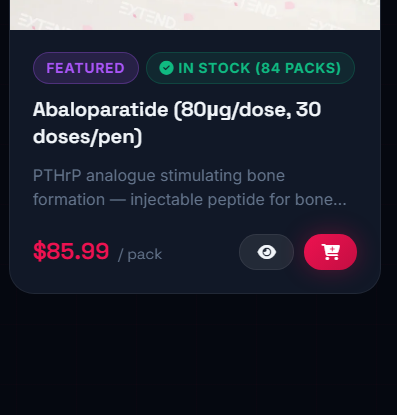Image resolution: width=397 pixels, height=415 pixels.
Task: Open the product image thumbnail above badges
Action: click(x=195, y=15)
